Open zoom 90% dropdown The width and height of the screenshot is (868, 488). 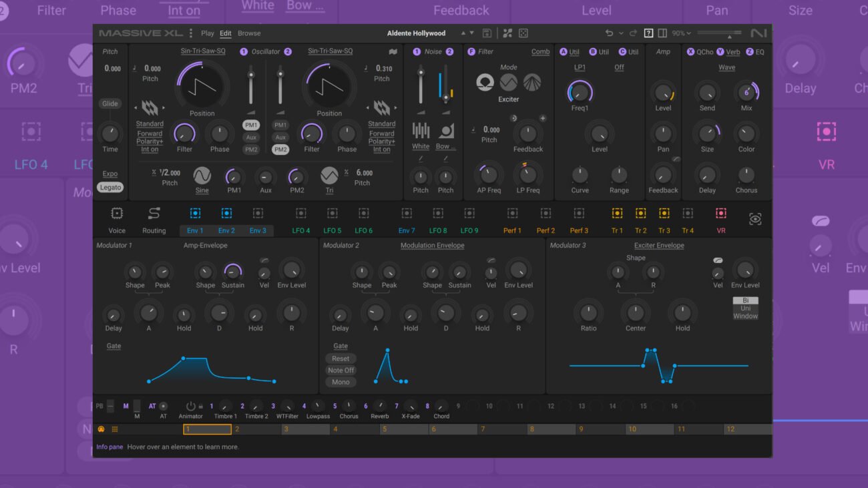[682, 33]
